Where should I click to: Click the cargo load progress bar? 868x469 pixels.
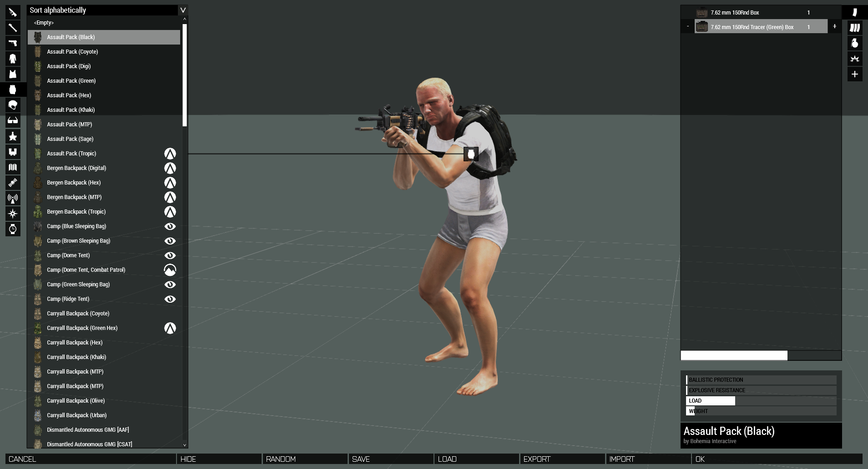click(x=761, y=355)
